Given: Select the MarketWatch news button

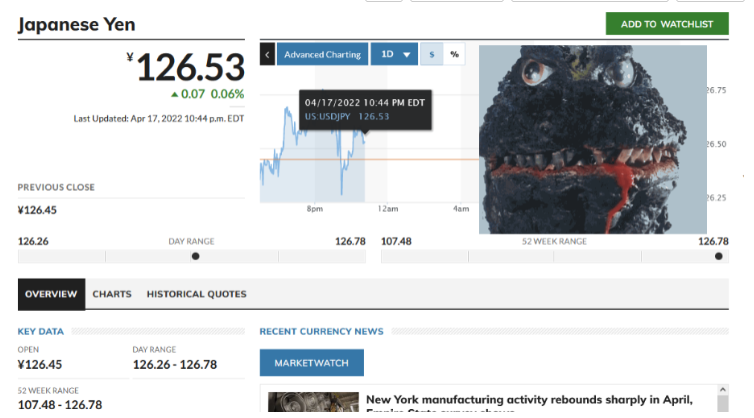Looking at the screenshot, I should (x=312, y=363).
